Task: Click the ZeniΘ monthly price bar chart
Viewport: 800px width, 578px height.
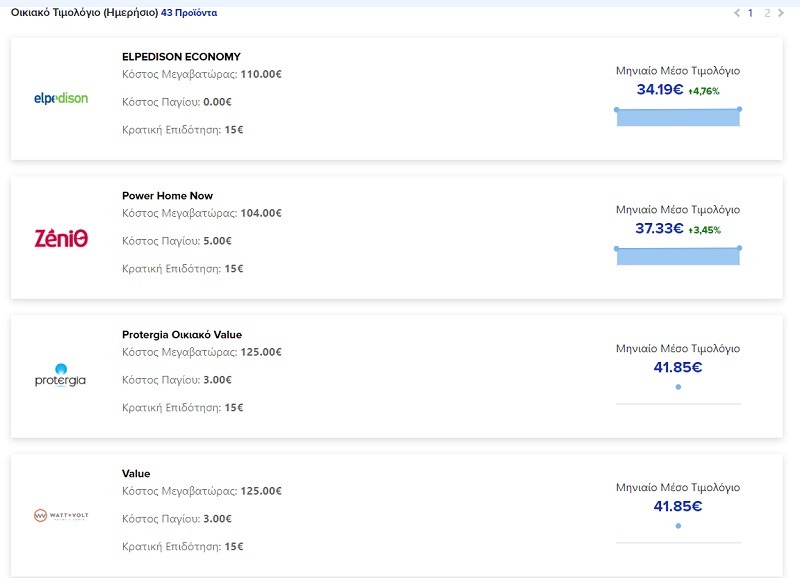Action: pos(678,256)
